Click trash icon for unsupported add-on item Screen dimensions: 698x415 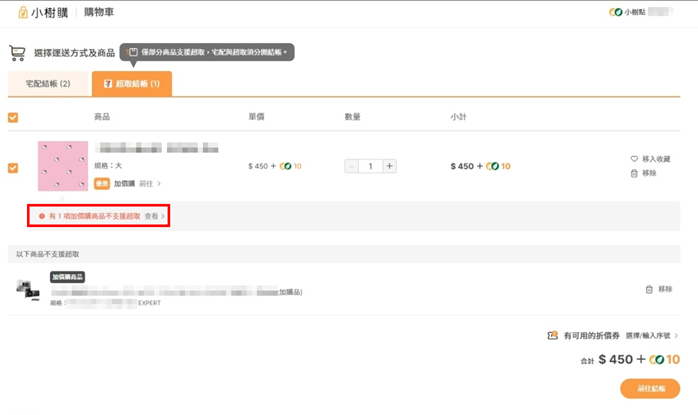coord(649,289)
